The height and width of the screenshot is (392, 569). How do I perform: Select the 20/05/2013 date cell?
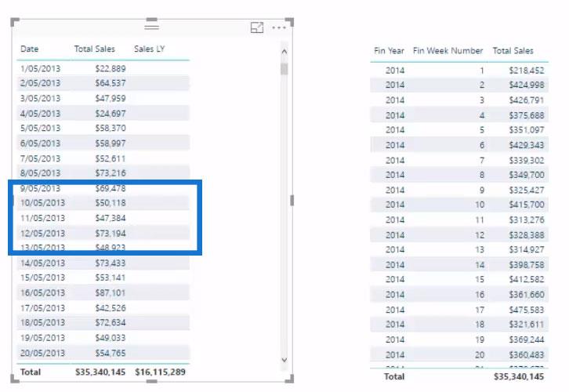coord(42,353)
